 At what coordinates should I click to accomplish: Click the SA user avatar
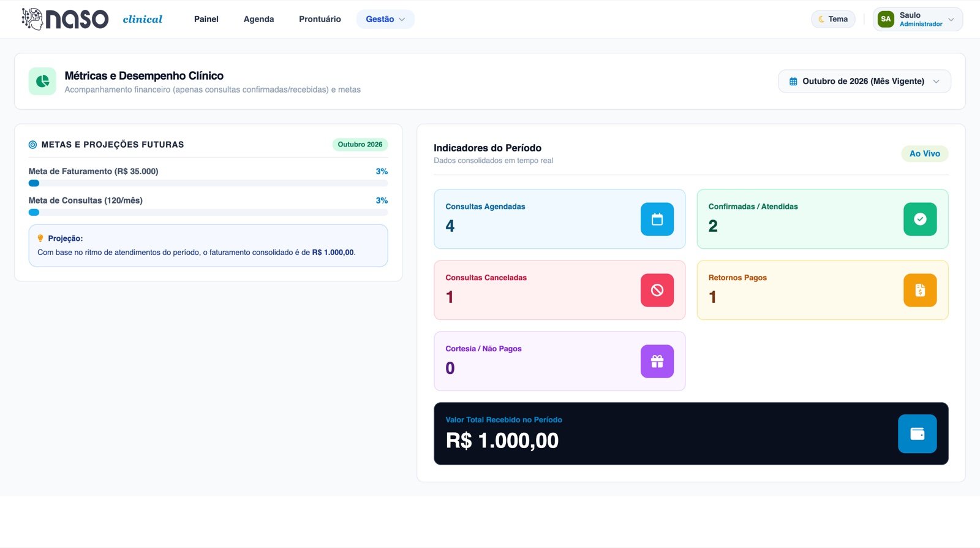tap(886, 19)
